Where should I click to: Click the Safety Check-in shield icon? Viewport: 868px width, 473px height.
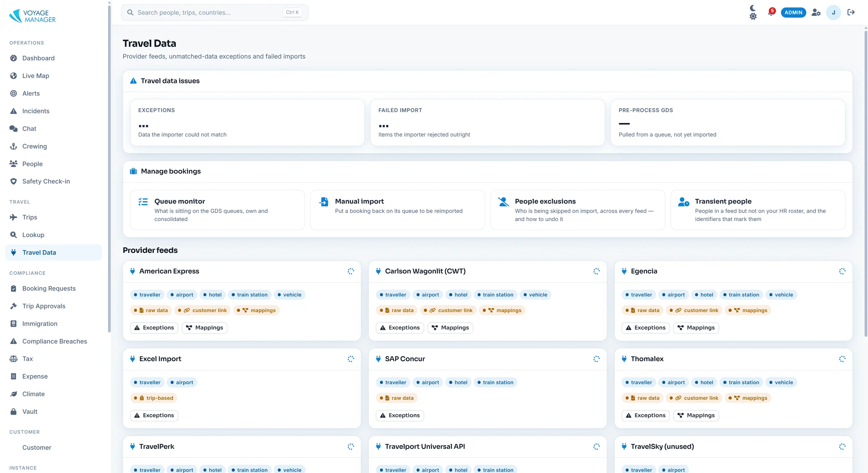click(13, 181)
